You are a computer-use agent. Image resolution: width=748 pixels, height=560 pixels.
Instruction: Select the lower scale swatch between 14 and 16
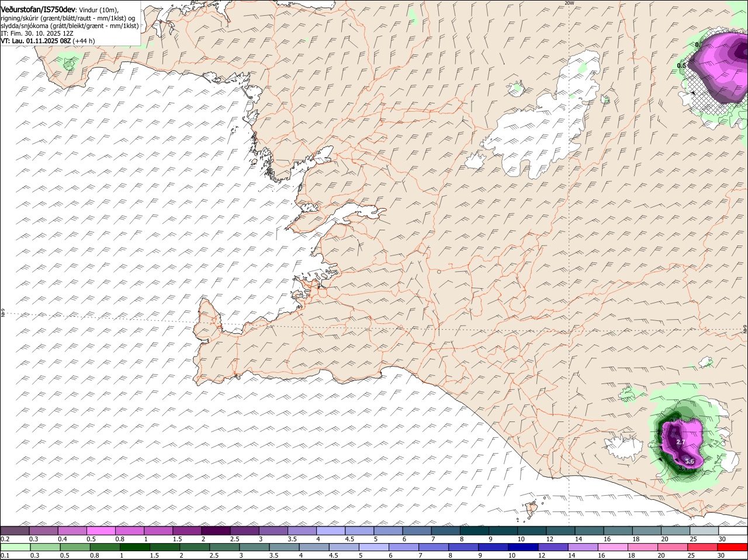click(x=583, y=547)
